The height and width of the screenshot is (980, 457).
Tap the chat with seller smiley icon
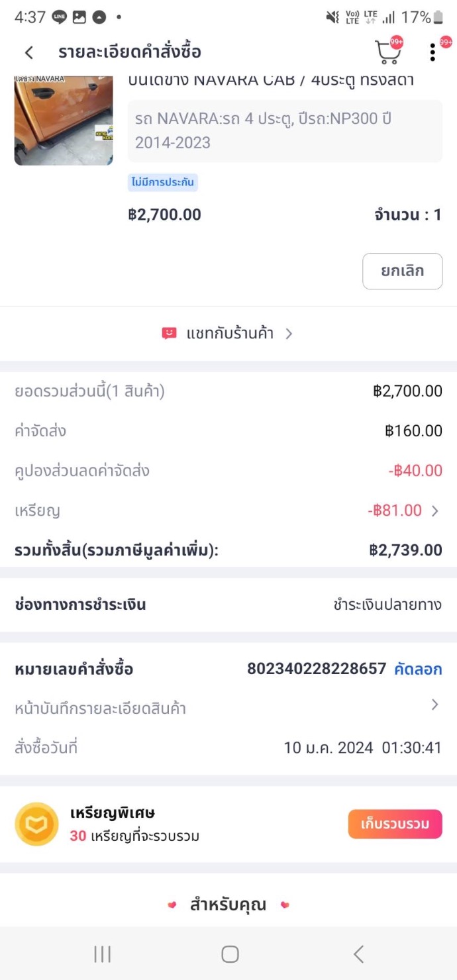[170, 333]
